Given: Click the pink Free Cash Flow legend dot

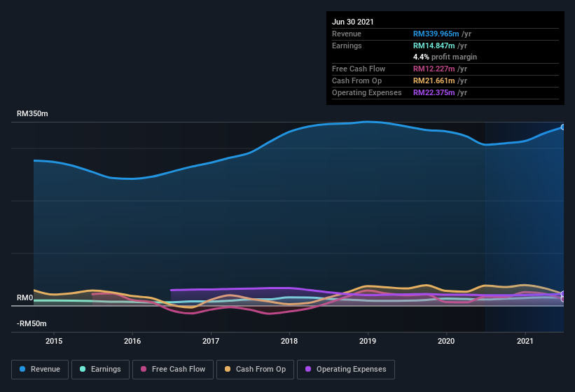Looking at the screenshot, I should click(x=144, y=369).
